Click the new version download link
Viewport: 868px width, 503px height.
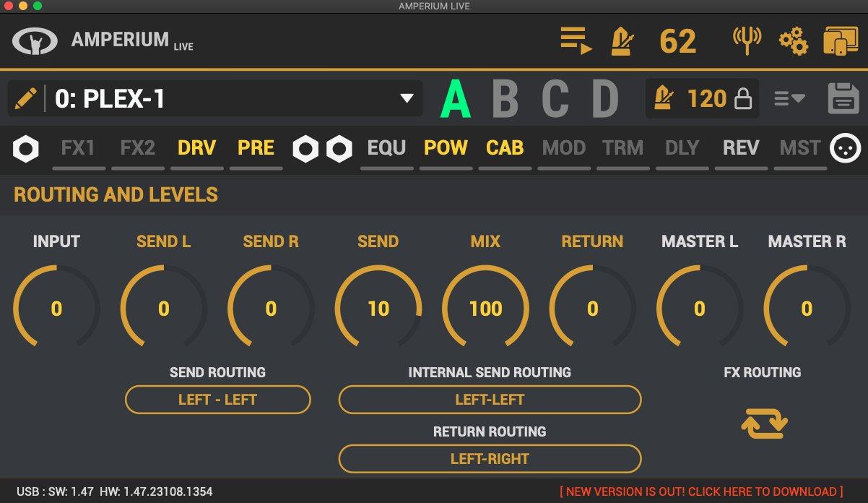(x=701, y=491)
